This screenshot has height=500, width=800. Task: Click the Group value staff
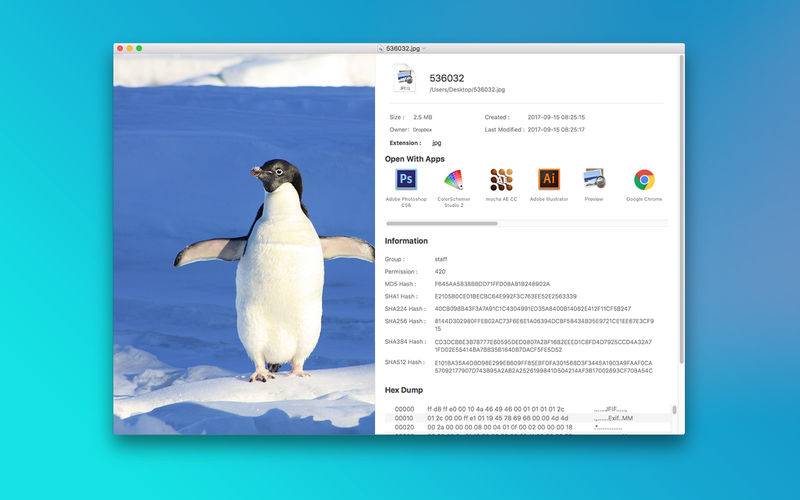click(x=441, y=259)
